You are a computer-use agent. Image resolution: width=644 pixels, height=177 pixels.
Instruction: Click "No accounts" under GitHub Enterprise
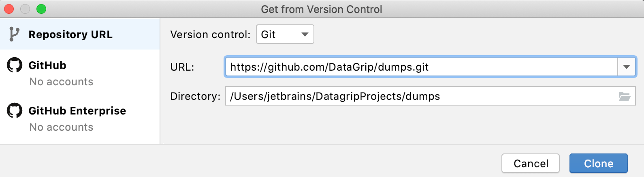(61, 127)
